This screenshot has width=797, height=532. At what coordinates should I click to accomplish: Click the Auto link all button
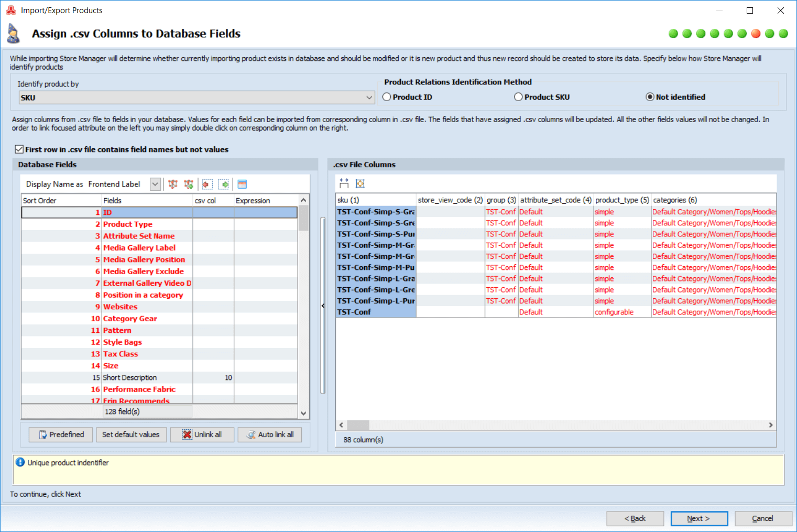click(270, 435)
